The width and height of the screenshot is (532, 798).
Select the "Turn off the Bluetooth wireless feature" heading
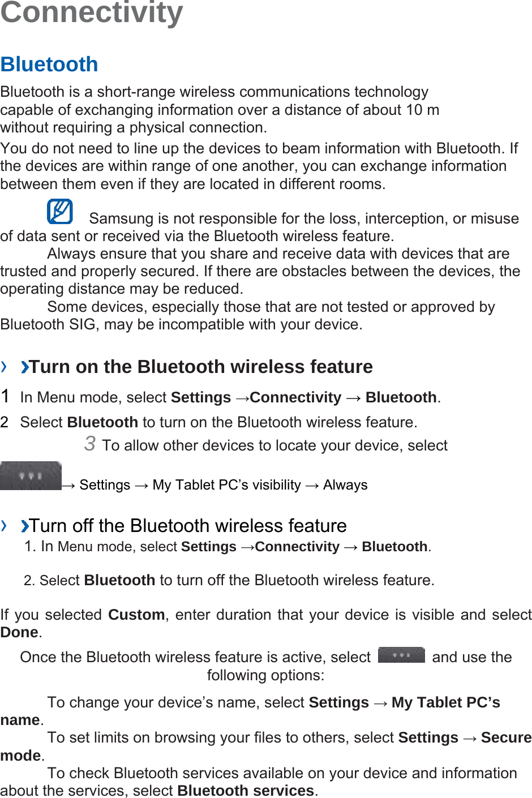coord(188,526)
